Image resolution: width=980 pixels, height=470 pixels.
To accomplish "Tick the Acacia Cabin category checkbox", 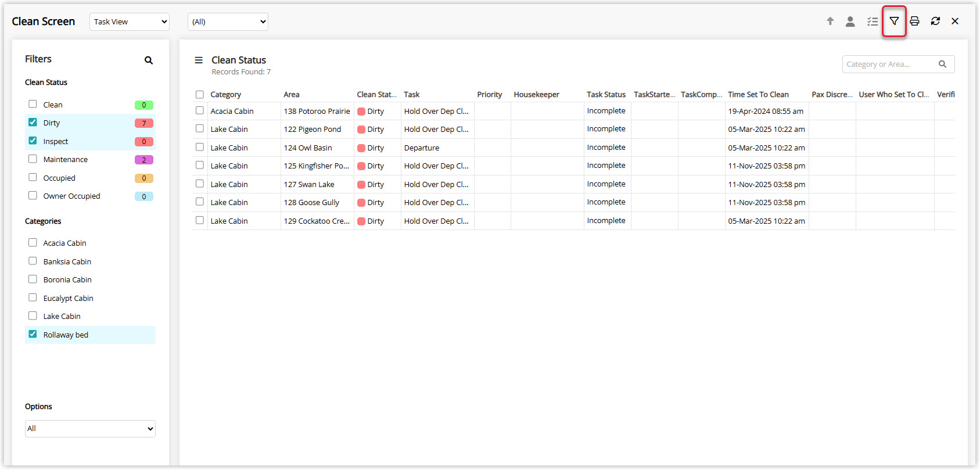I will click(x=33, y=242).
